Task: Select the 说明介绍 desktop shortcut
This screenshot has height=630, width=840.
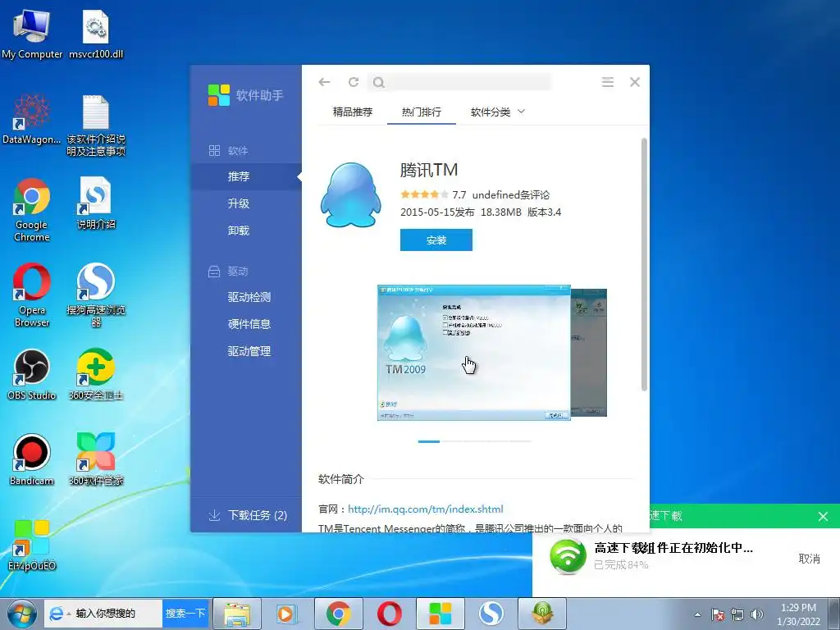Action: coord(96,203)
